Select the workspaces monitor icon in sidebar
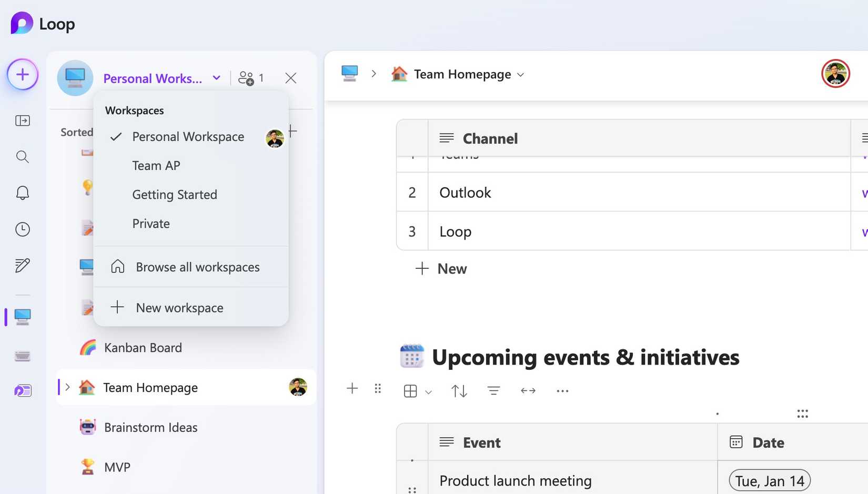868x494 pixels. 22,317
